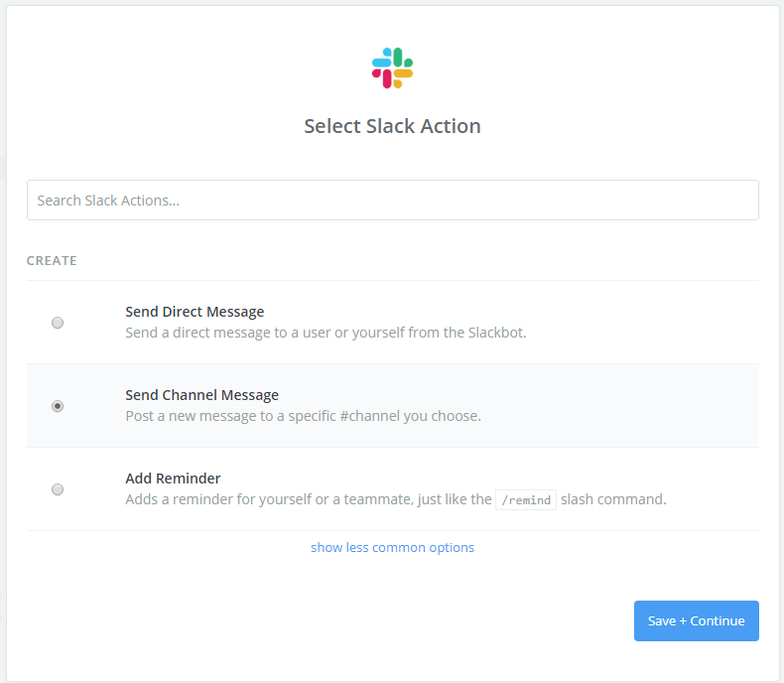Screen dimensions: 784x683
Task: Choose the Add Reminder radio button
Action: (58, 489)
